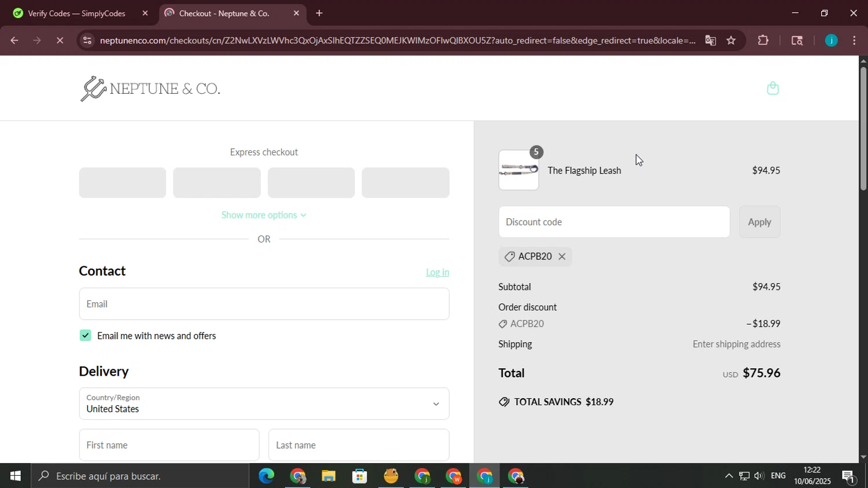Image resolution: width=868 pixels, height=488 pixels.
Task: Open the translate page icon
Action: pyautogui.click(x=711, y=41)
